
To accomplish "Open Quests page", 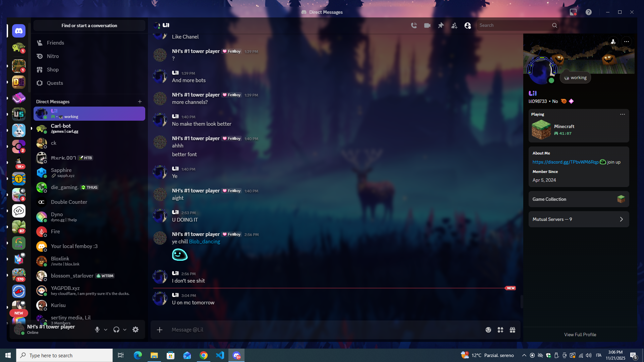I will 89,83.
